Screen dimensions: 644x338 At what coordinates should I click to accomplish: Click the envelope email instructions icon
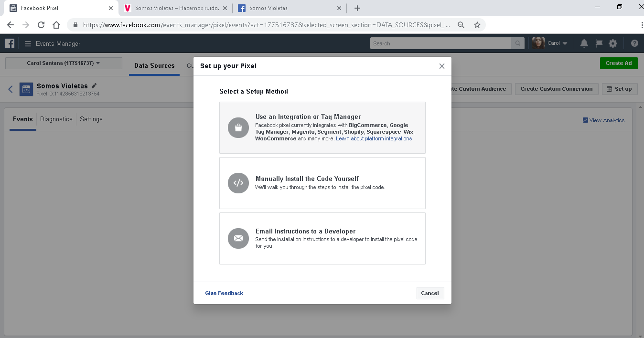pos(238,238)
